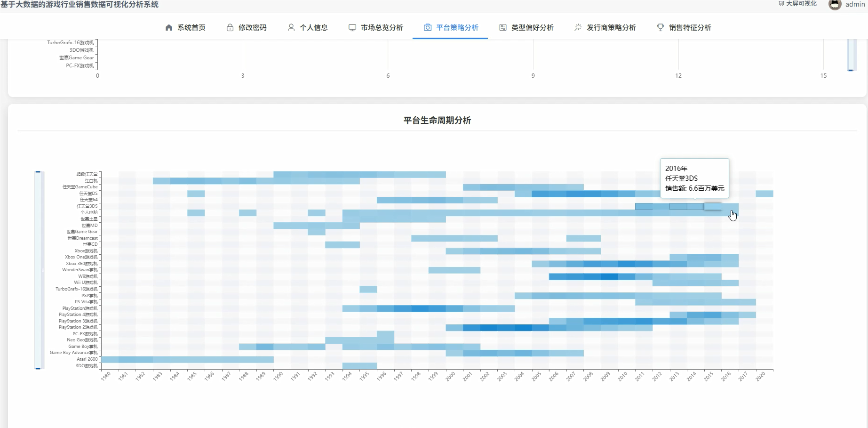Image resolution: width=868 pixels, height=428 pixels.
Task: Click the admin username label
Action: tap(855, 4)
